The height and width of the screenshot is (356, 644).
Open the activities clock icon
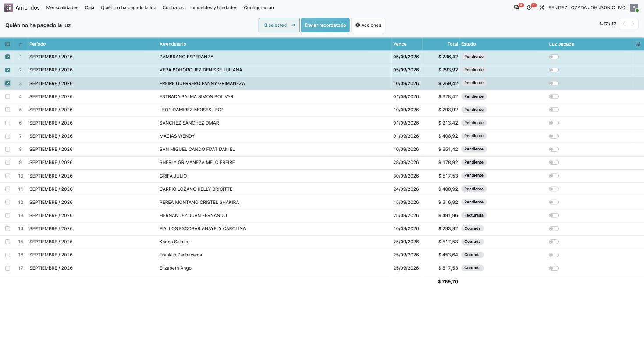[530, 7]
